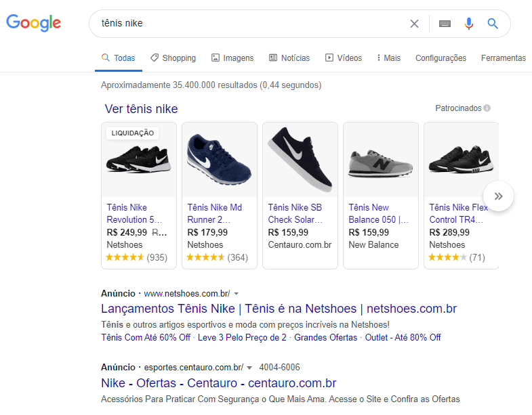Image resolution: width=532 pixels, height=415 pixels.
Task: Open Leve 3 Pelo Preço de 2 sitelink
Action: [x=242, y=338]
